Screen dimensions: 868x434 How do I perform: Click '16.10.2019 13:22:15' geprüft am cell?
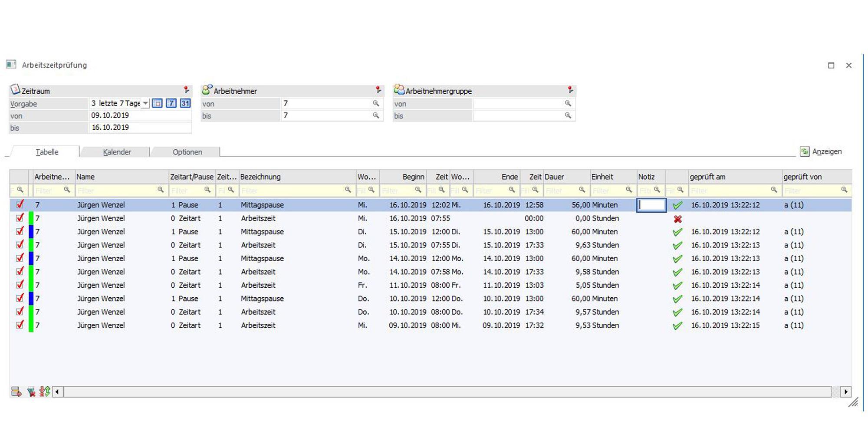click(x=725, y=325)
